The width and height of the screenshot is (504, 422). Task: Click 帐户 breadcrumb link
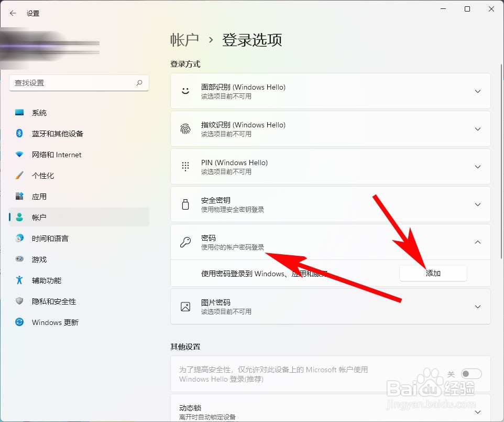184,40
